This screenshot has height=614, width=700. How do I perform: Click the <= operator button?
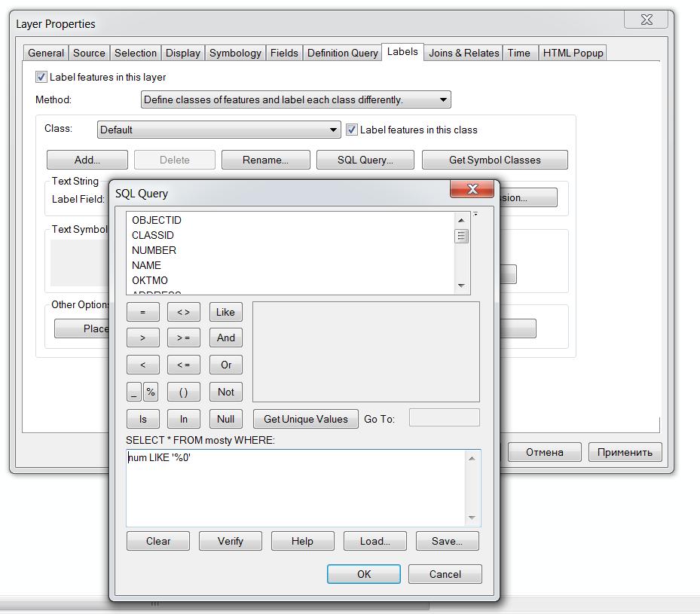coord(184,365)
